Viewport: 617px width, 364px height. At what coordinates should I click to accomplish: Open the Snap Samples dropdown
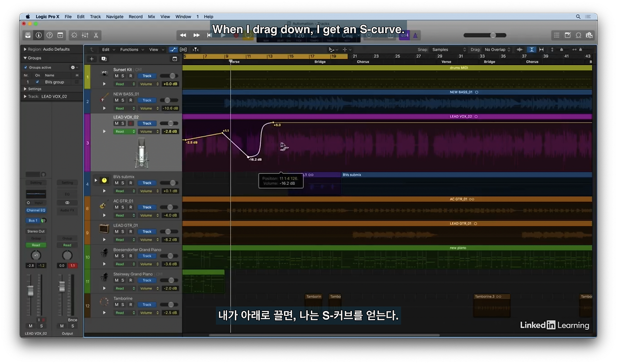coord(449,50)
